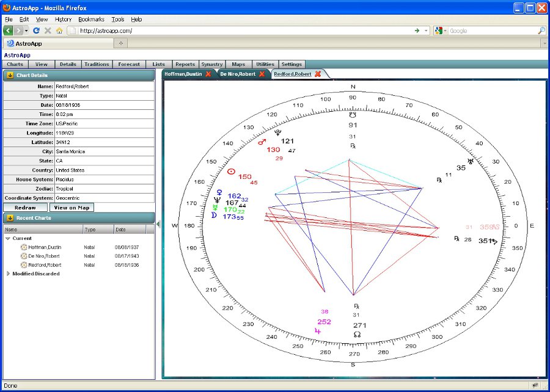
Task: Collapse the Current tree group
Action: pyautogui.click(x=7, y=239)
